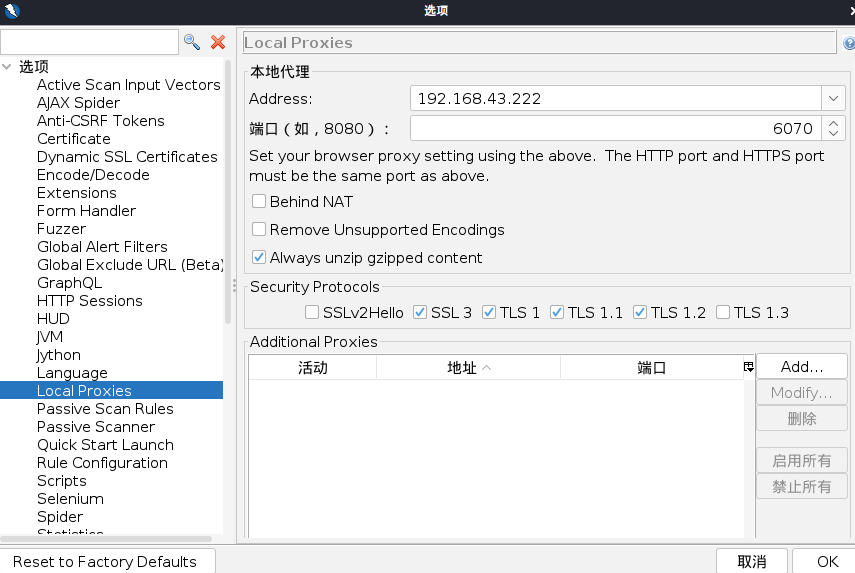Open Form Handler options
This screenshot has height=573, width=855.
[x=86, y=210]
